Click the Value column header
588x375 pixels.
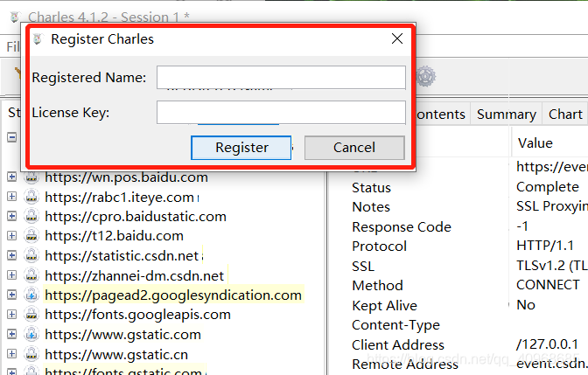coord(535,143)
